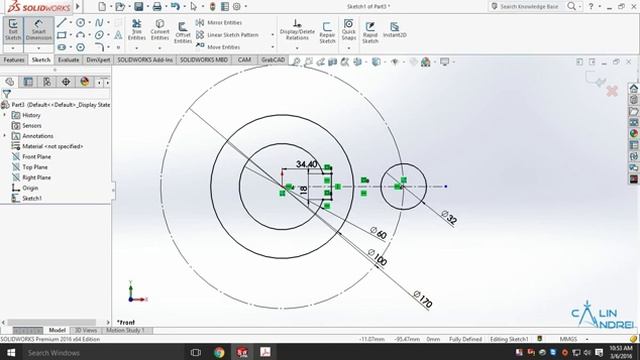This screenshot has height=360, width=640.
Task: Pick the Ellipse sketch tool
Action: pyautogui.click(x=99, y=35)
